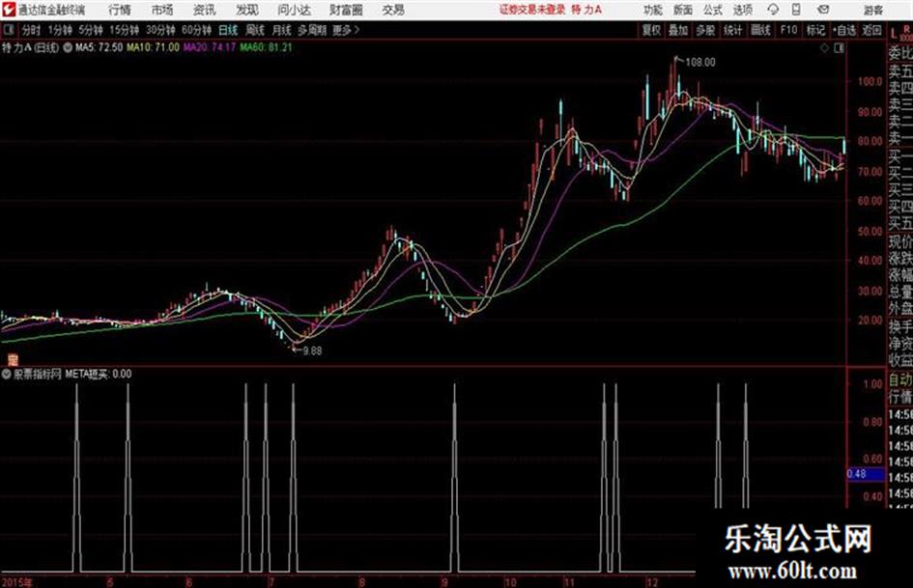Open the 发现 menu

(246, 10)
